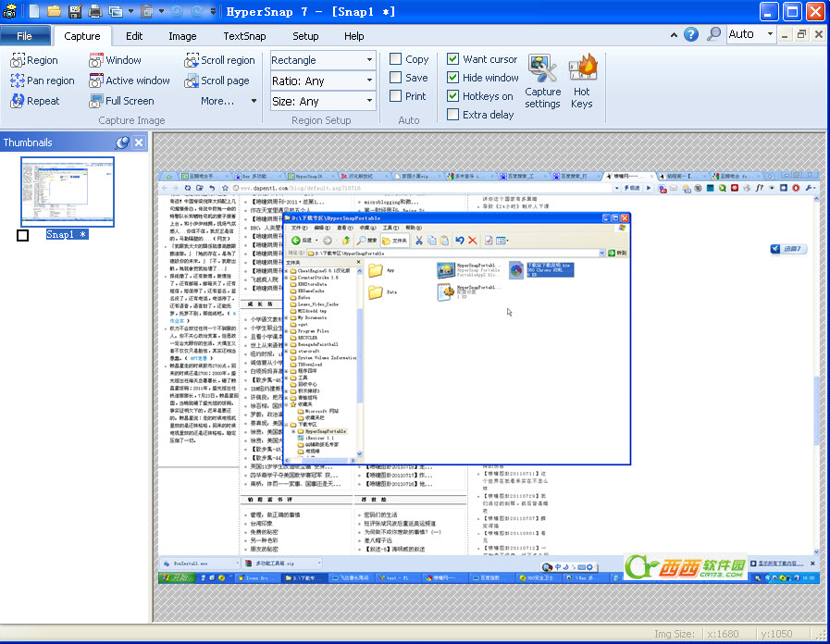Switch to the TextSnap tab
Image resolution: width=830 pixels, height=644 pixels.
click(244, 36)
